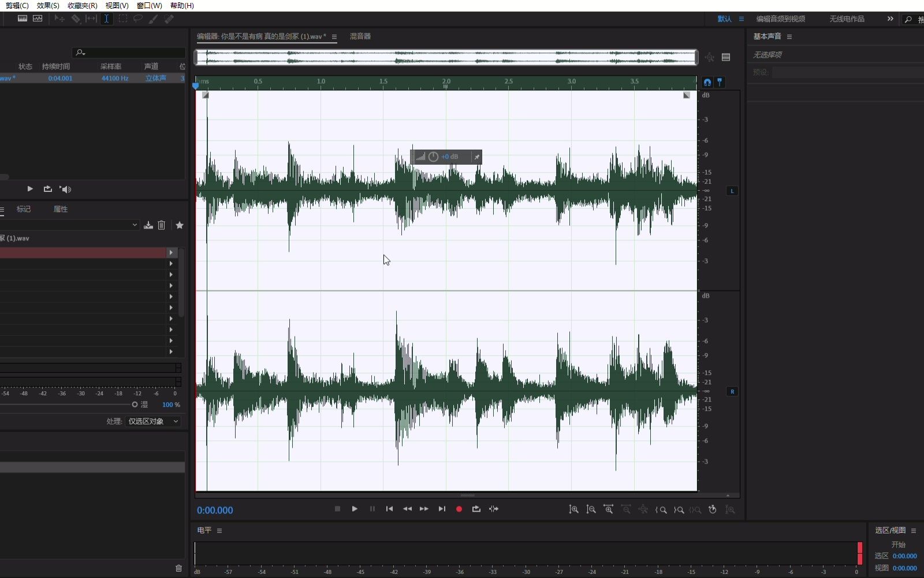Toggle left channel L enable button
This screenshot has height=578, width=924.
[732, 191]
